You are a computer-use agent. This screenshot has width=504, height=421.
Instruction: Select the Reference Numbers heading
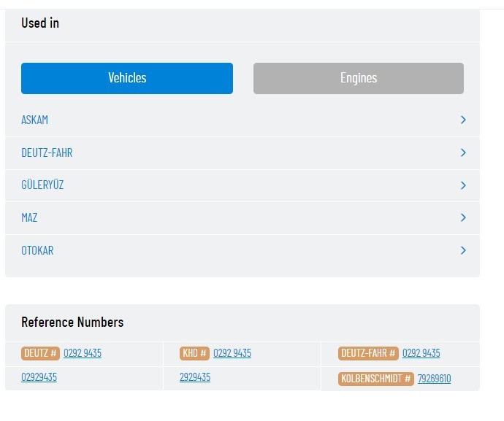[x=72, y=322]
